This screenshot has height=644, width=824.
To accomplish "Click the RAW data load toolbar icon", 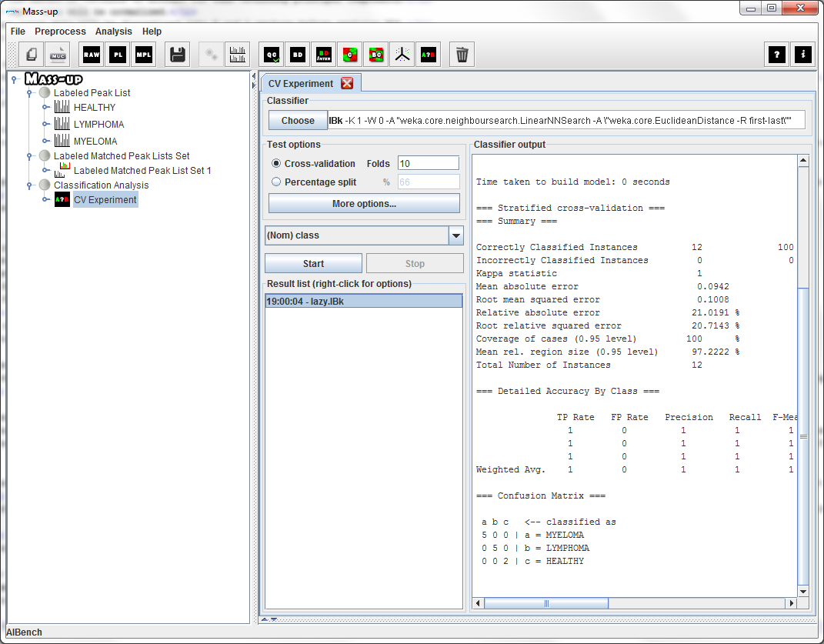I will 92,55.
